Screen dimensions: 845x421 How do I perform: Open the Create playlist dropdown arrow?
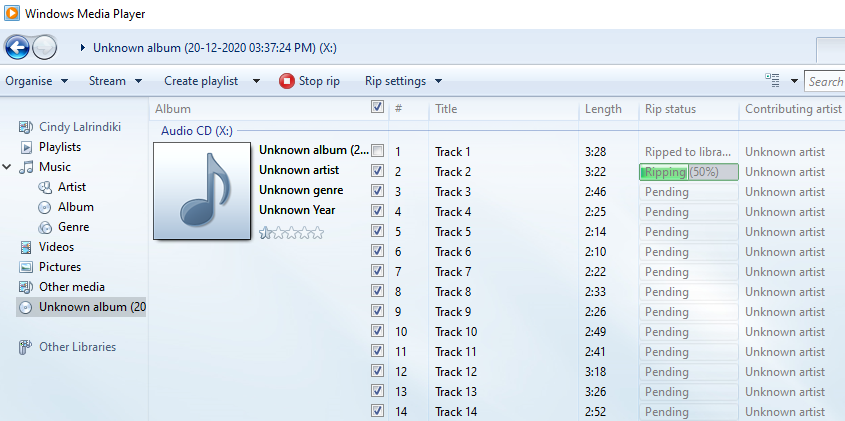coord(256,81)
